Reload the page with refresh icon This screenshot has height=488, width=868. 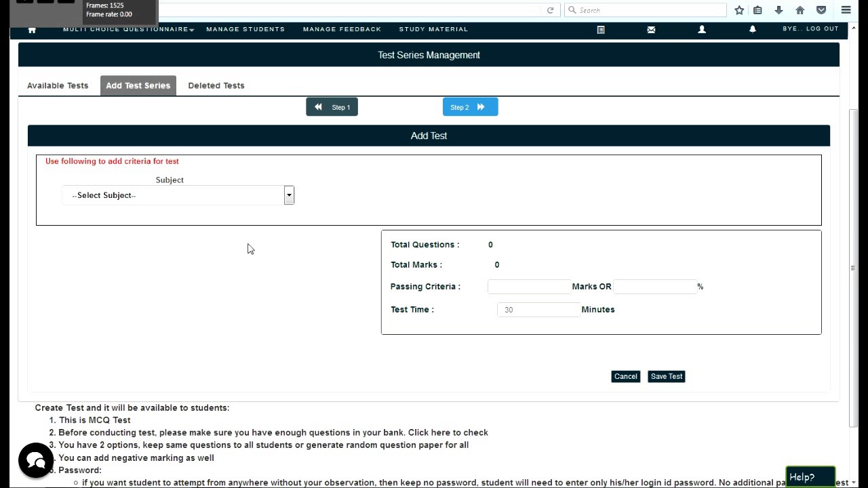pos(551,10)
